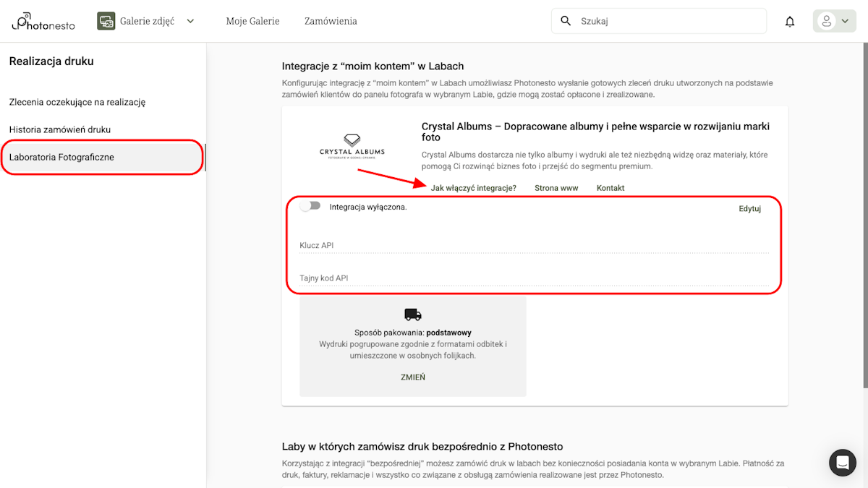Screen dimensions: 868x488
Task: Click the profile account icon
Action: point(827,21)
